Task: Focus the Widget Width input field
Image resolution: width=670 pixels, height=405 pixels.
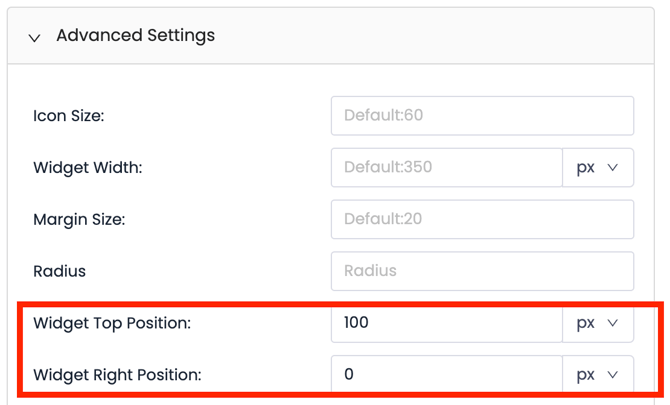Action: pyautogui.click(x=446, y=168)
